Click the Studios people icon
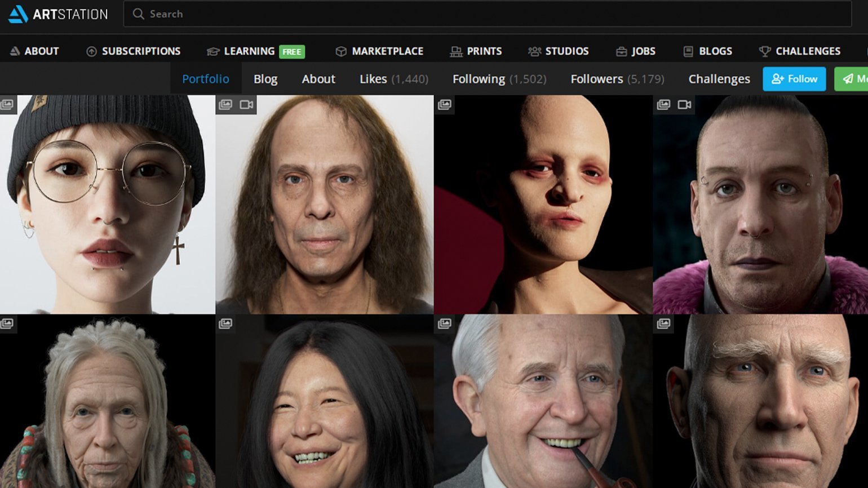The height and width of the screenshot is (488, 868). tap(534, 51)
